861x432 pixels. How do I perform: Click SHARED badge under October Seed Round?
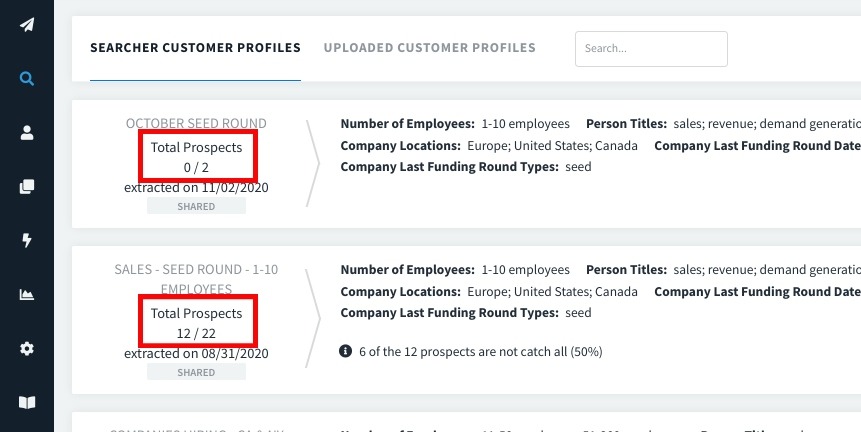pos(196,206)
